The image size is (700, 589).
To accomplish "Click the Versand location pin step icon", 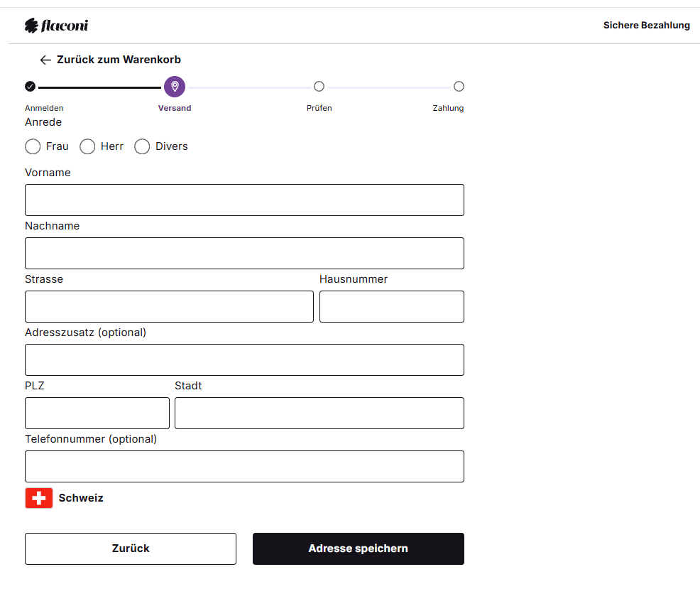I will pyautogui.click(x=175, y=86).
